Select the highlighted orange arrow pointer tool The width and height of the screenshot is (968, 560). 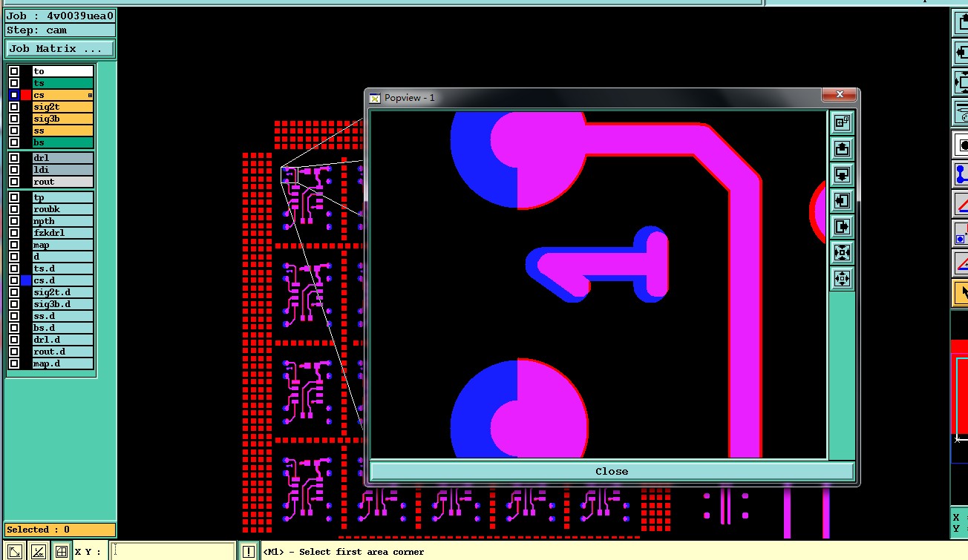tap(960, 292)
